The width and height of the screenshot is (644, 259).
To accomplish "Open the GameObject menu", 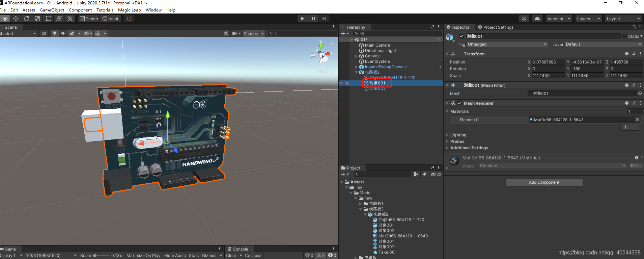I will coord(52,10).
